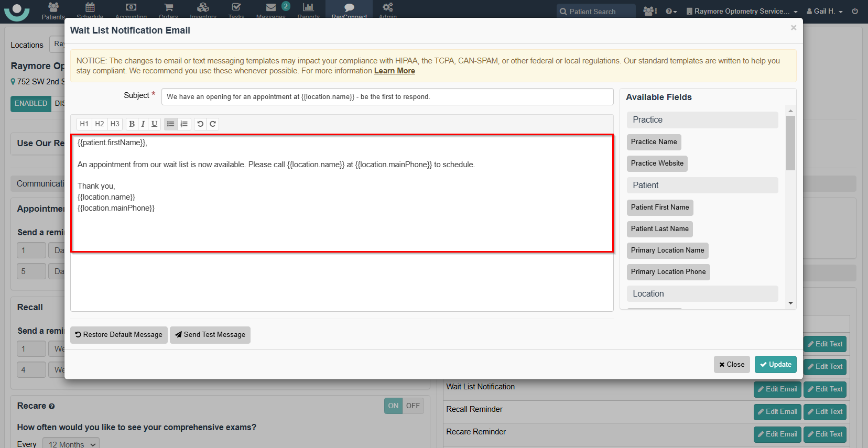This screenshot has height=448, width=868.
Task: Turn Recare setting ON
Action: click(393, 406)
